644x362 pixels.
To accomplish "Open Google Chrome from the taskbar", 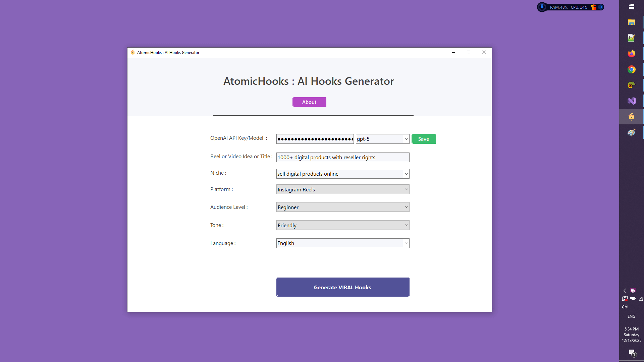I will click(x=632, y=69).
